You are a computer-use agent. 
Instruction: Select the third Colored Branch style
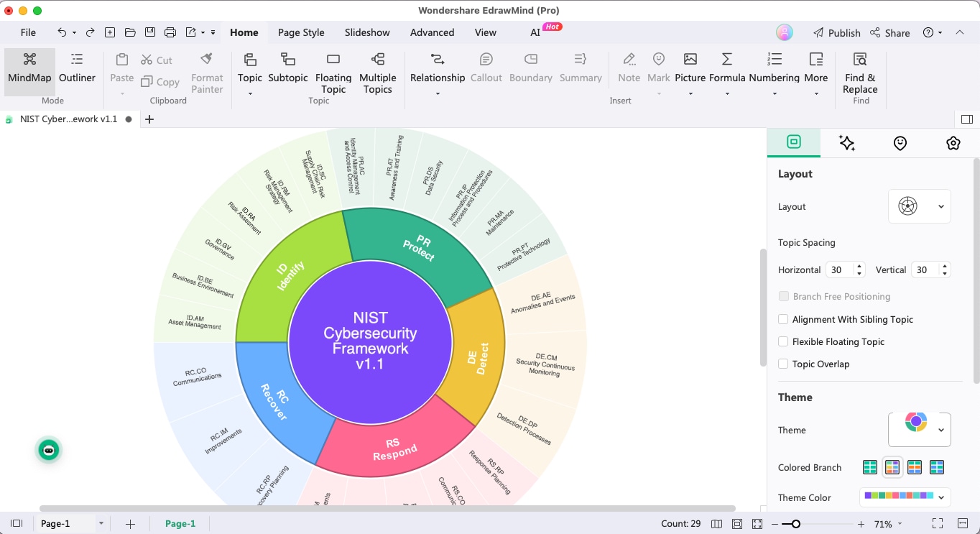[x=915, y=467]
